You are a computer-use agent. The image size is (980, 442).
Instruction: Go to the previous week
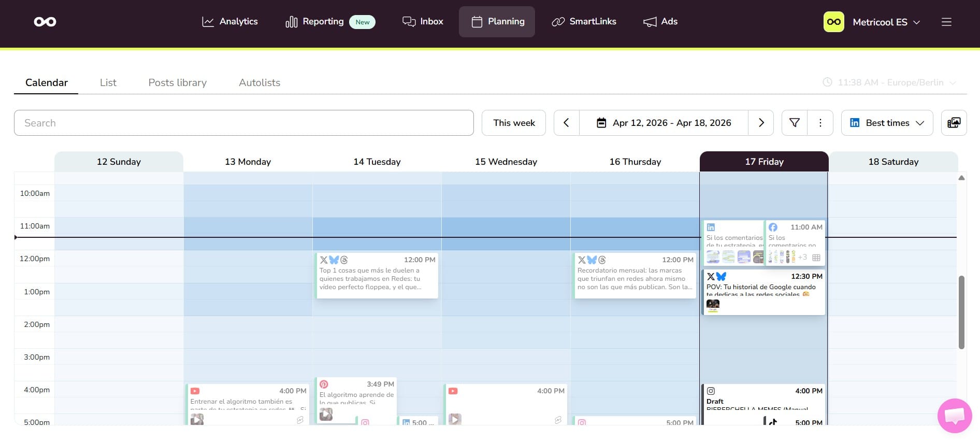tap(566, 123)
